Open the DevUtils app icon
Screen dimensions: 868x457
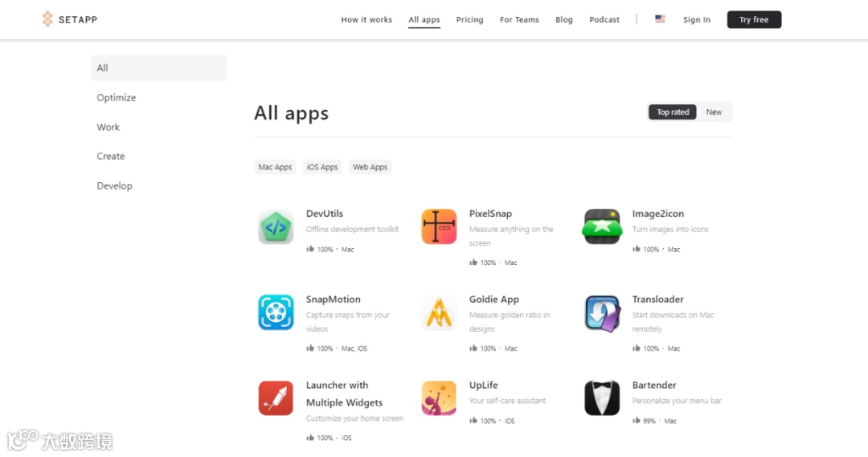276,226
